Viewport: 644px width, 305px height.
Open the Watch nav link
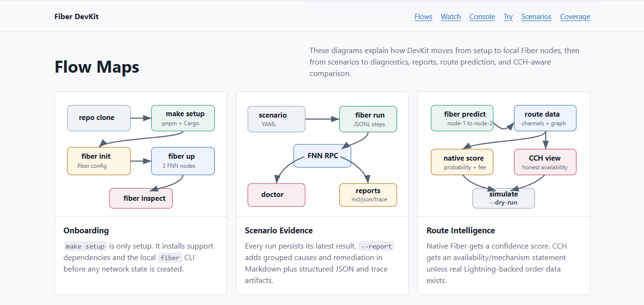(451, 17)
